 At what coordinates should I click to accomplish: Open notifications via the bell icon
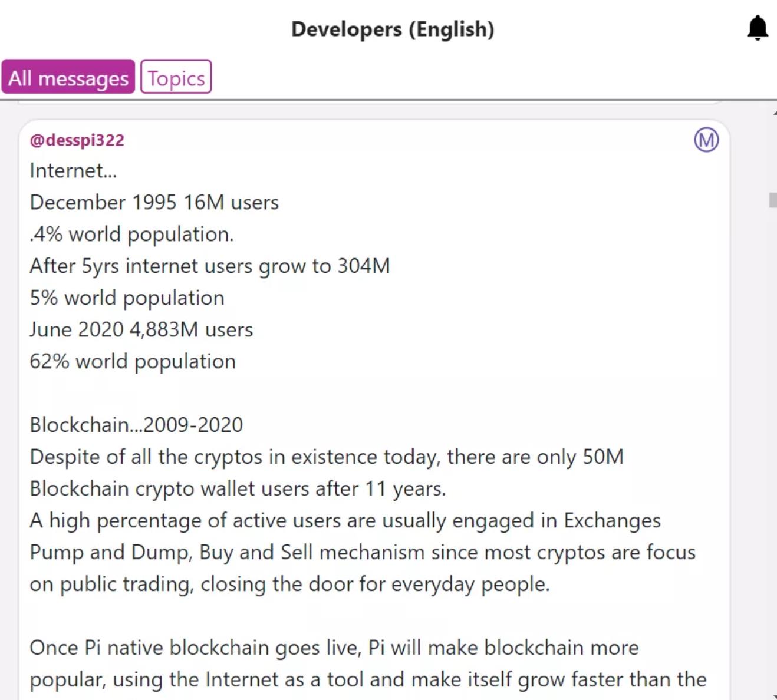coord(758,28)
